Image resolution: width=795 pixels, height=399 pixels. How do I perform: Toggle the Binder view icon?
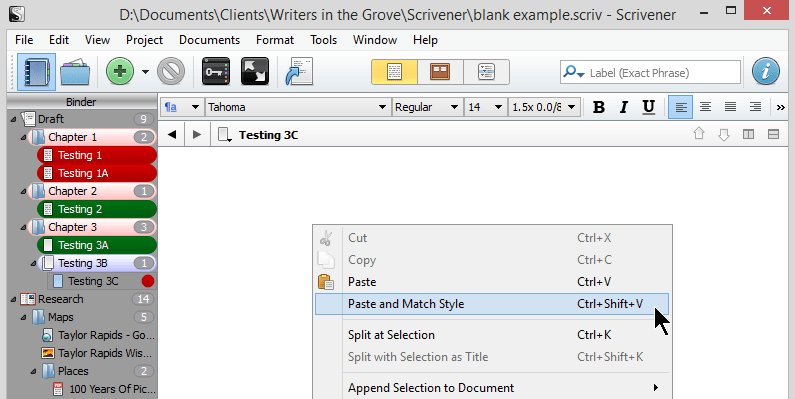pos(37,72)
